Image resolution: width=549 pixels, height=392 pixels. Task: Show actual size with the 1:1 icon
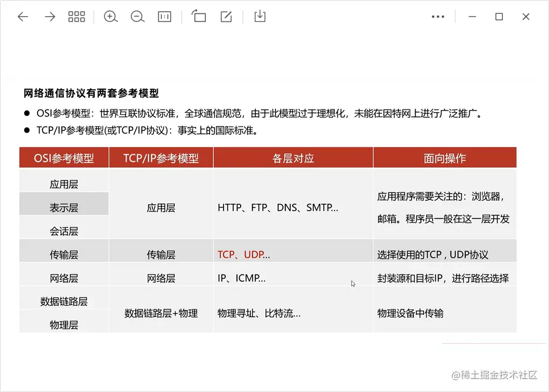[x=165, y=17]
